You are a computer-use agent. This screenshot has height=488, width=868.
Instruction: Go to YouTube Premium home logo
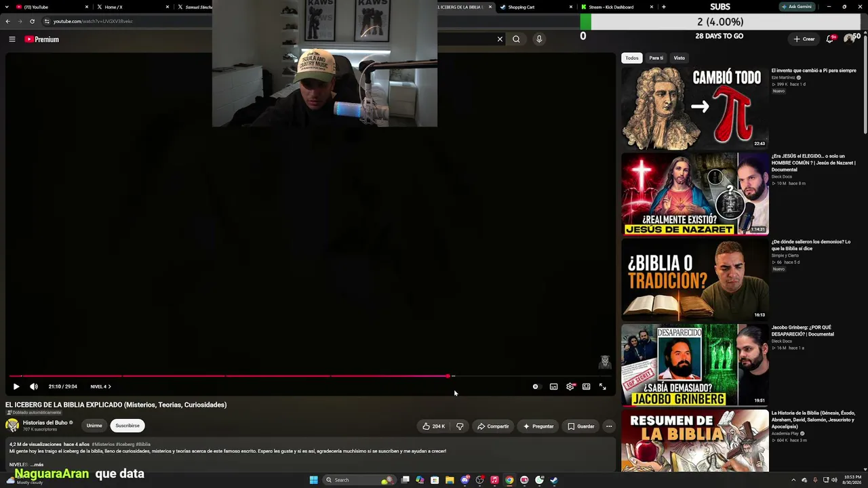point(42,39)
